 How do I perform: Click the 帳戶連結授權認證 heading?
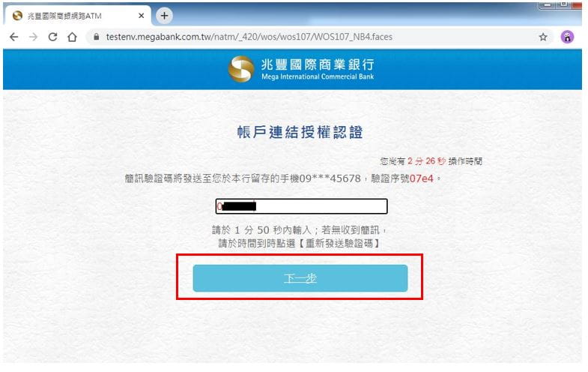pyautogui.click(x=300, y=132)
